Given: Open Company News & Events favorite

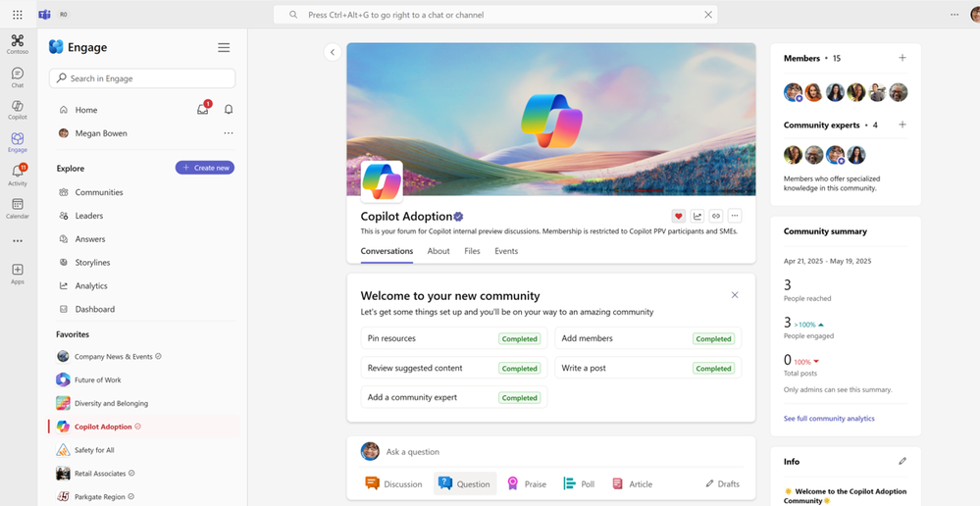Looking at the screenshot, I should point(113,356).
